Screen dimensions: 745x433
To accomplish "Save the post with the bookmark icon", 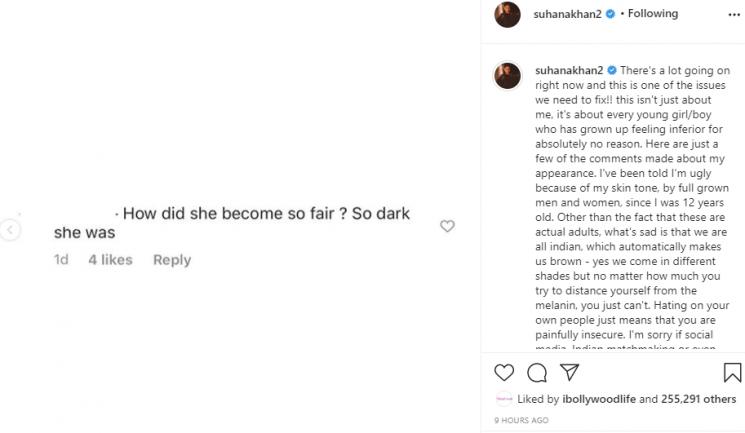I will [x=732, y=373].
